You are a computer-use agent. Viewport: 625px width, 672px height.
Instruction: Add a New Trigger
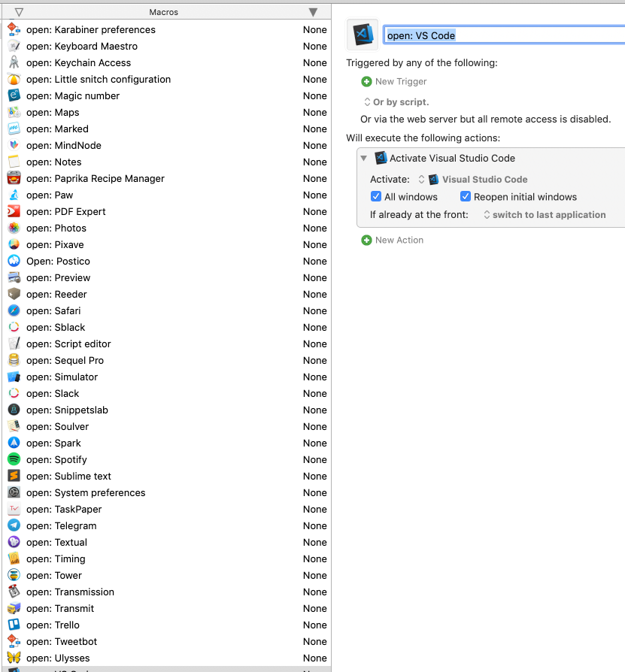[394, 81]
